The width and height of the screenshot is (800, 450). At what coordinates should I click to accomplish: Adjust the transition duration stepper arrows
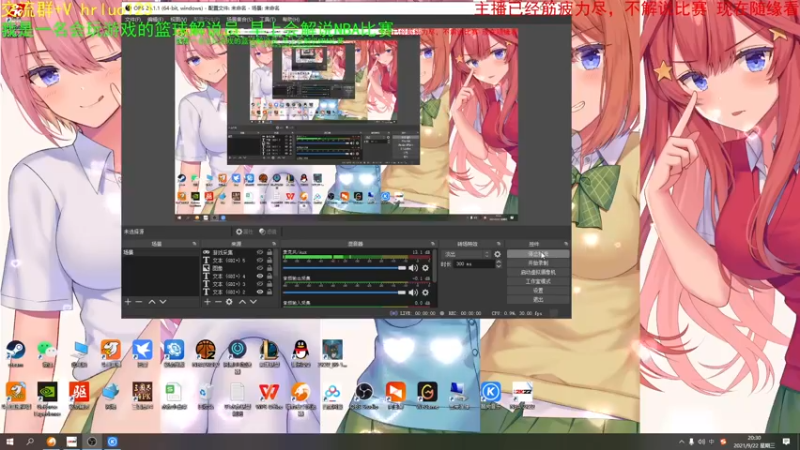click(x=498, y=264)
